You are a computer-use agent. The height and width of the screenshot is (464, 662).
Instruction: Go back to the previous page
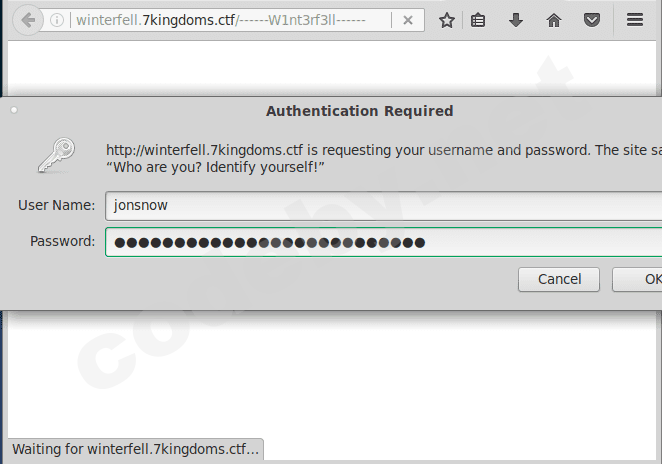coord(27,20)
